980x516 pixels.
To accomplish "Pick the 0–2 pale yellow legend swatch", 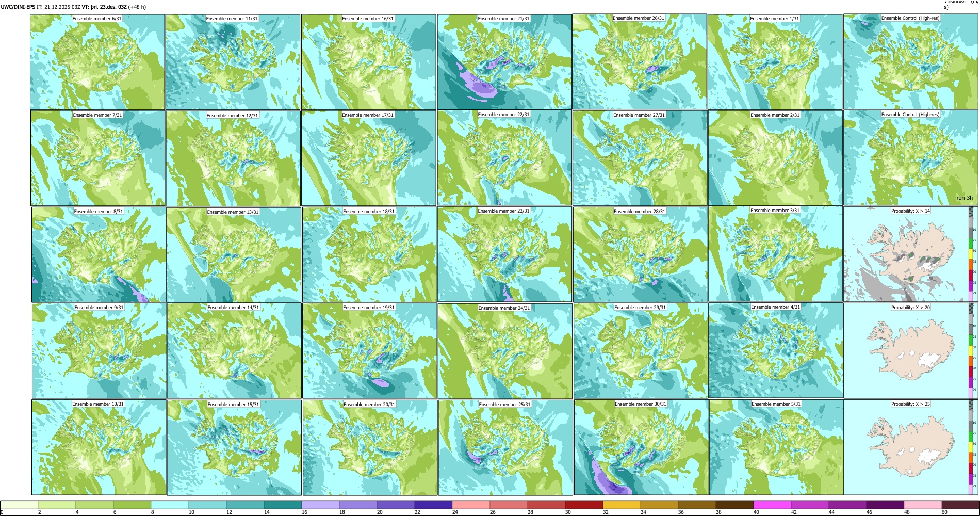I will pyautogui.click(x=19, y=505).
